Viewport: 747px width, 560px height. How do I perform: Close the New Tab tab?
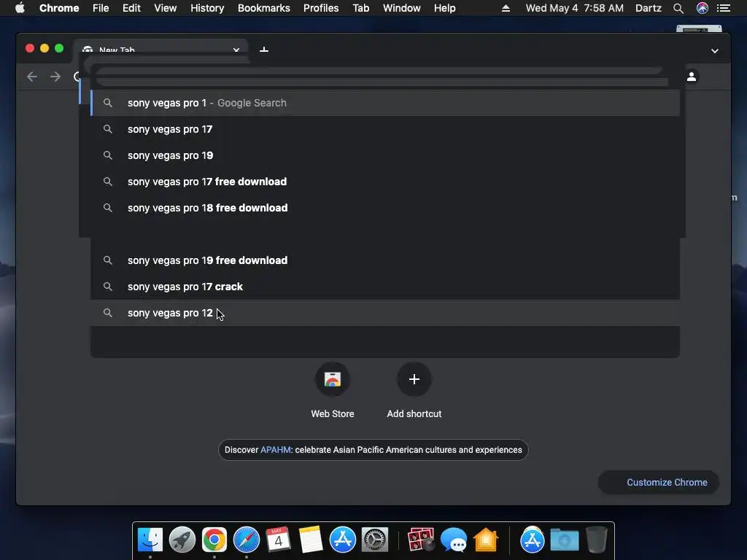[x=236, y=50]
